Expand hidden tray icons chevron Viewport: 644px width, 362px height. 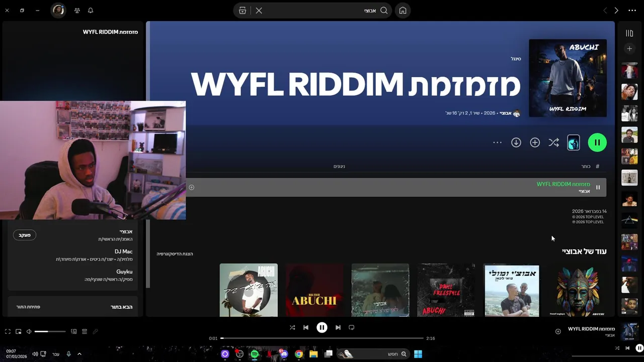point(79,354)
